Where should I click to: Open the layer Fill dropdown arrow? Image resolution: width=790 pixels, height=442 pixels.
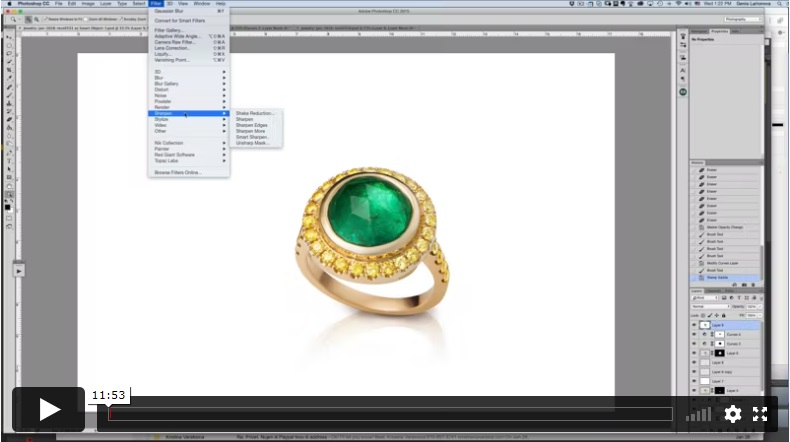[x=760, y=315]
